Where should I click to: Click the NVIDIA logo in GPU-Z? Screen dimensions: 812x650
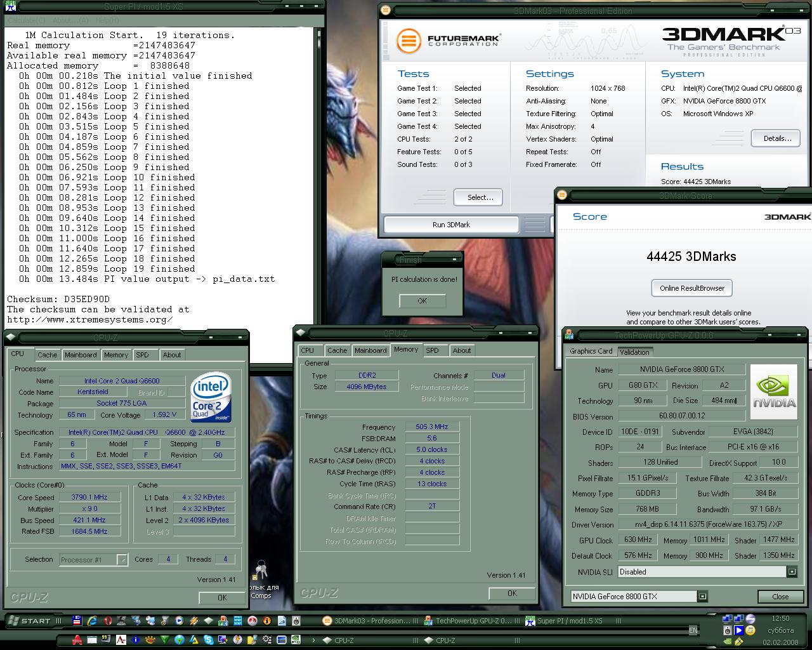pos(774,392)
